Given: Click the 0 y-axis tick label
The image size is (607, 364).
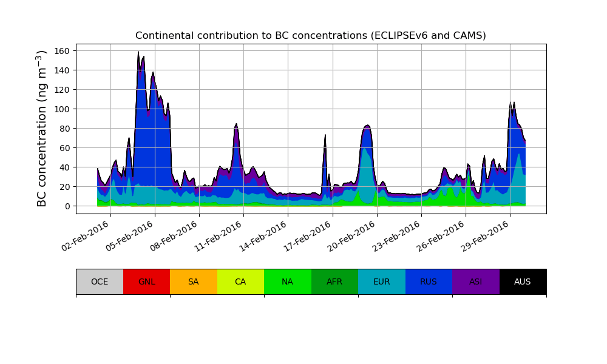Looking at the screenshot, I should (x=68, y=206).
